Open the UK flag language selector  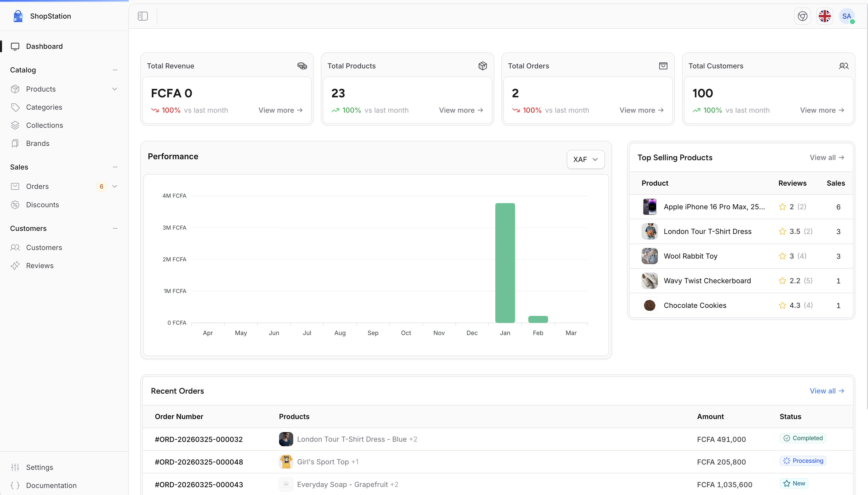(x=824, y=16)
